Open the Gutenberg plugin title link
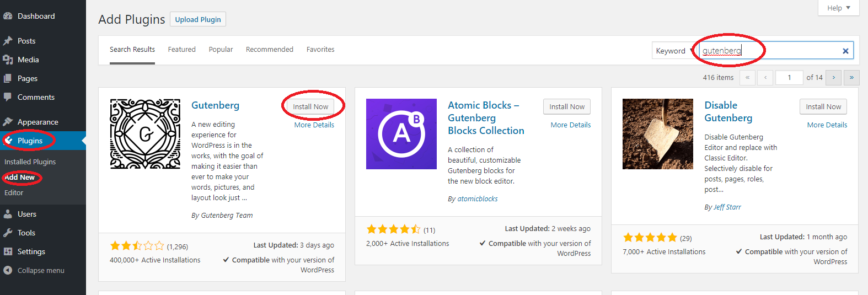The image size is (868, 295). [216, 105]
